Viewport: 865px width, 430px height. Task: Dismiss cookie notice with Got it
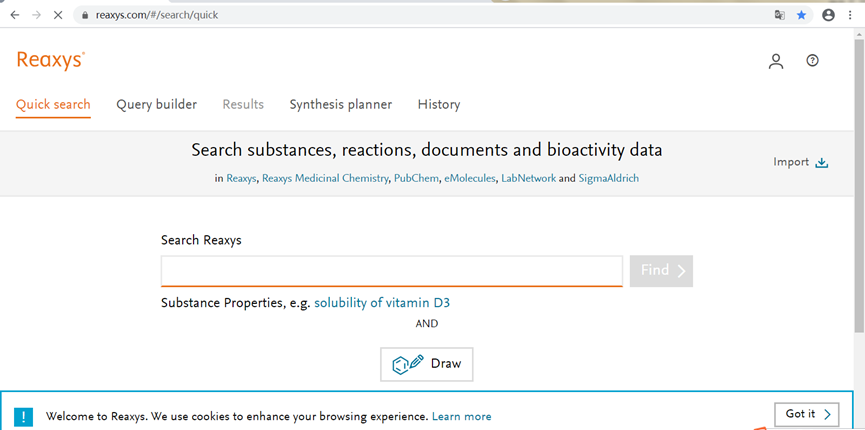806,414
